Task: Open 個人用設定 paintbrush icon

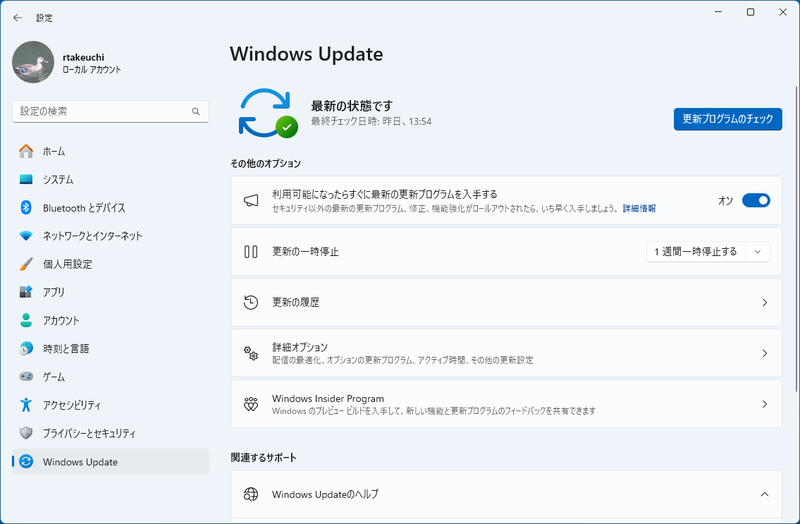Action: point(26,264)
